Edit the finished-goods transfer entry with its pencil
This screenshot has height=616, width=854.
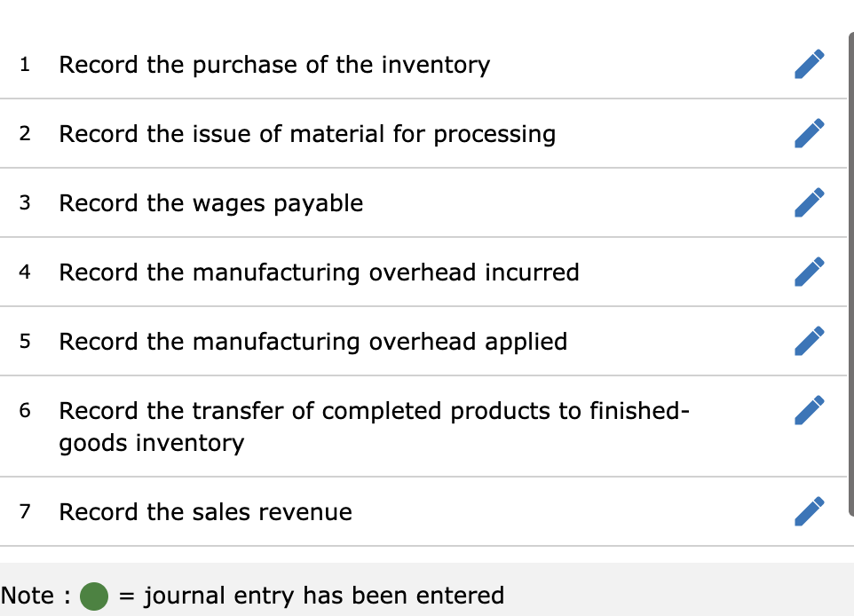[810, 410]
